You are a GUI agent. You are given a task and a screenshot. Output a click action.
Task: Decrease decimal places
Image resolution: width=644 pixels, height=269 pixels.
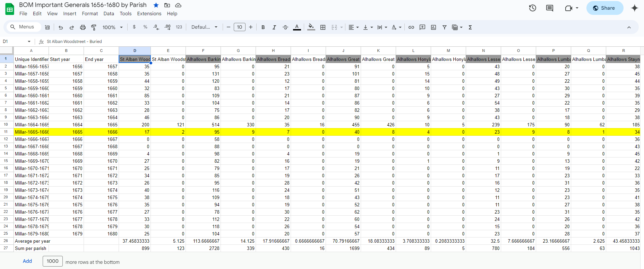pos(156,27)
